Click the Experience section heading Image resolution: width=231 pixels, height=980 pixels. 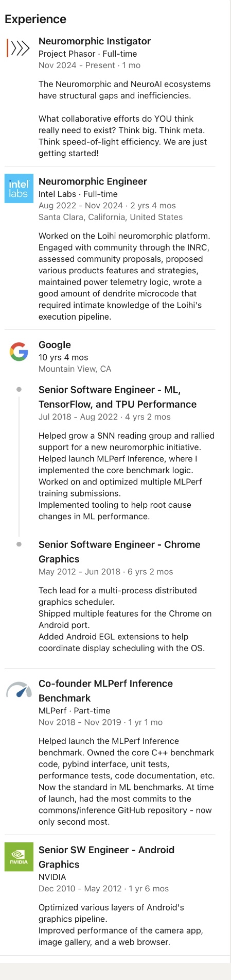pos(35,19)
